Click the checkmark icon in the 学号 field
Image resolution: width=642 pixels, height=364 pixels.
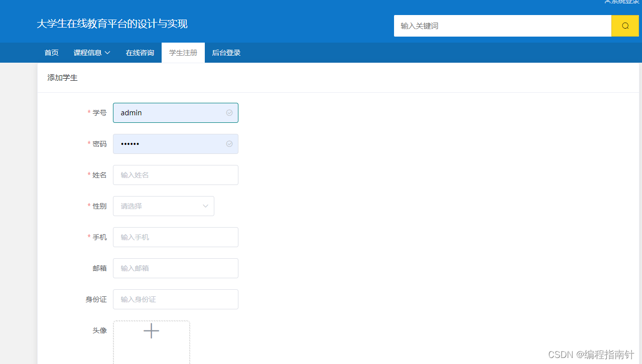pos(229,113)
